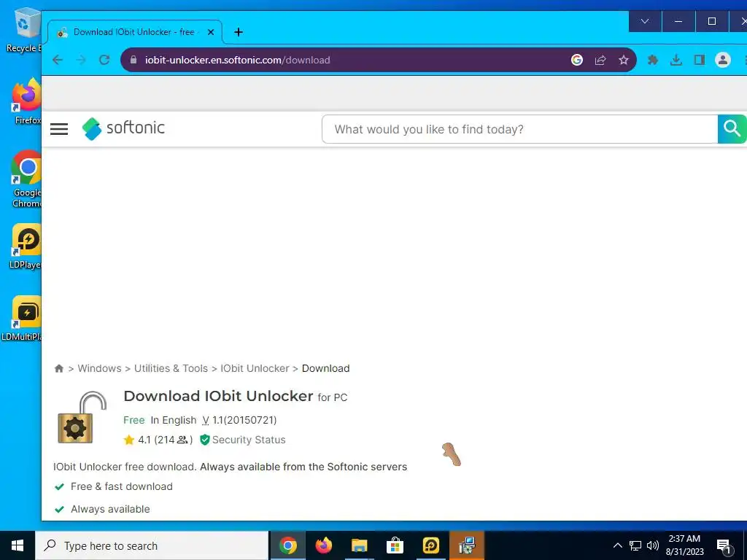Open a new browser tab

pyautogui.click(x=239, y=32)
